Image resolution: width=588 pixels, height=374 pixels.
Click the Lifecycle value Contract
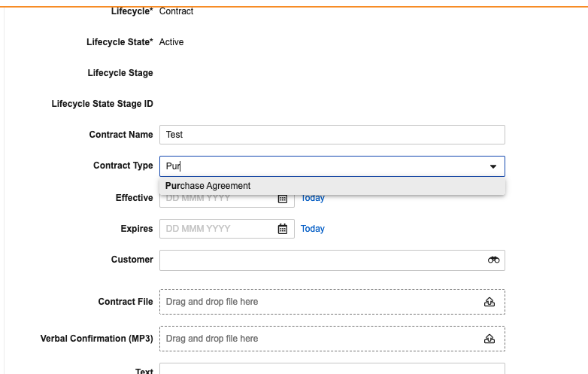click(x=176, y=11)
